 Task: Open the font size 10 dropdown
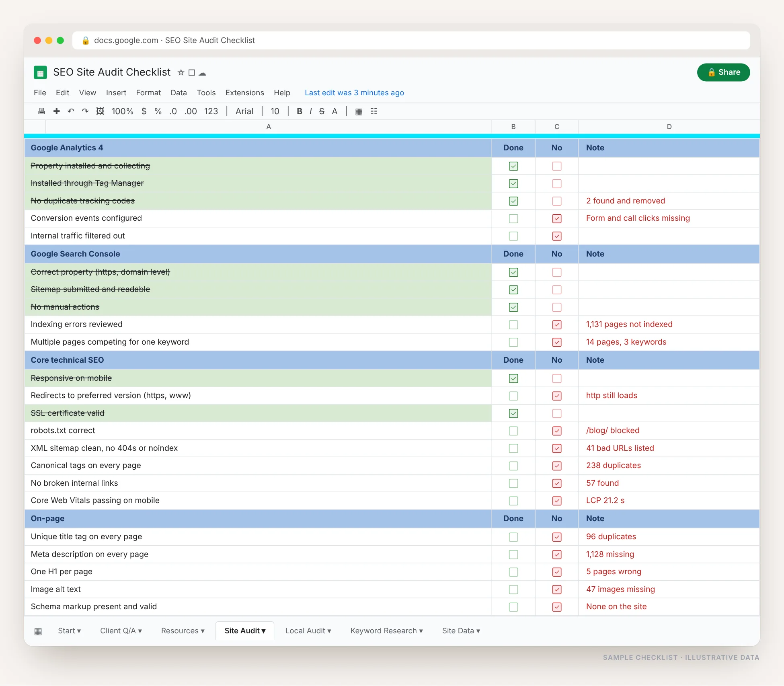pyautogui.click(x=275, y=111)
